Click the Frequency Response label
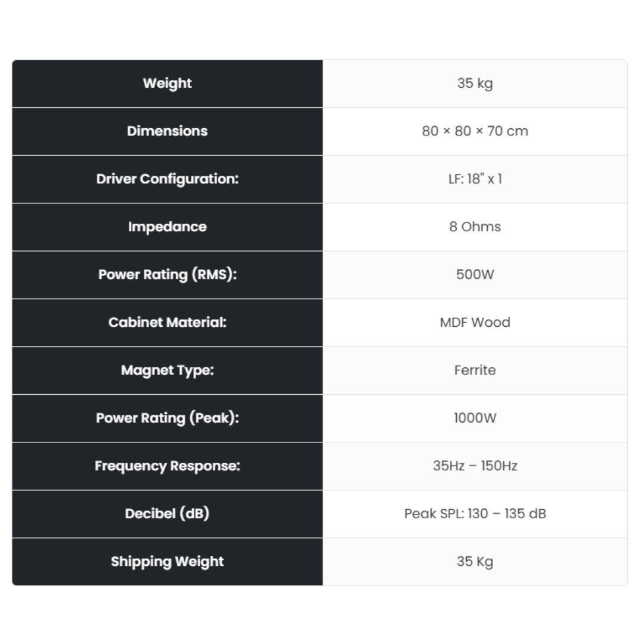The height and width of the screenshot is (644, 644). click(x=168, y=466)
